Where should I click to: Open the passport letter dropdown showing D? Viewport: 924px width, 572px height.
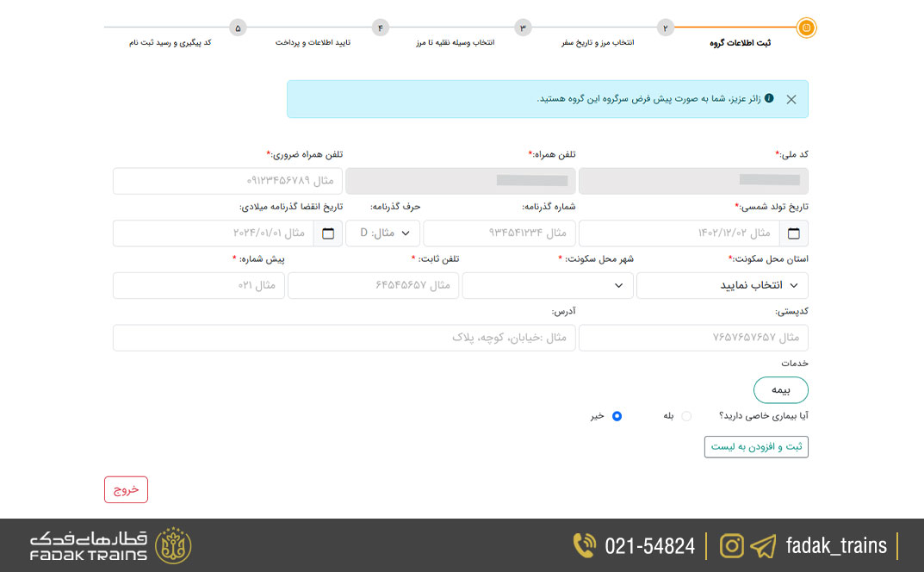(x=382, y=233)
